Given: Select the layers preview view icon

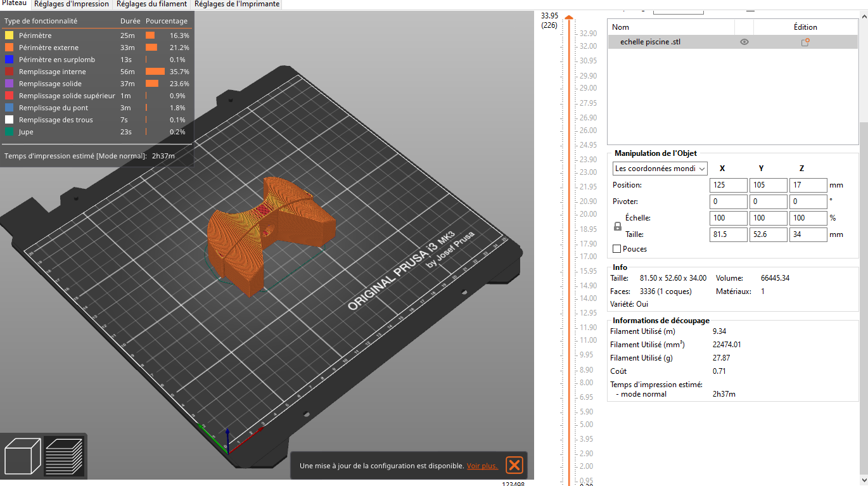Looking at the screenshot, I should (x=65, y=456).
